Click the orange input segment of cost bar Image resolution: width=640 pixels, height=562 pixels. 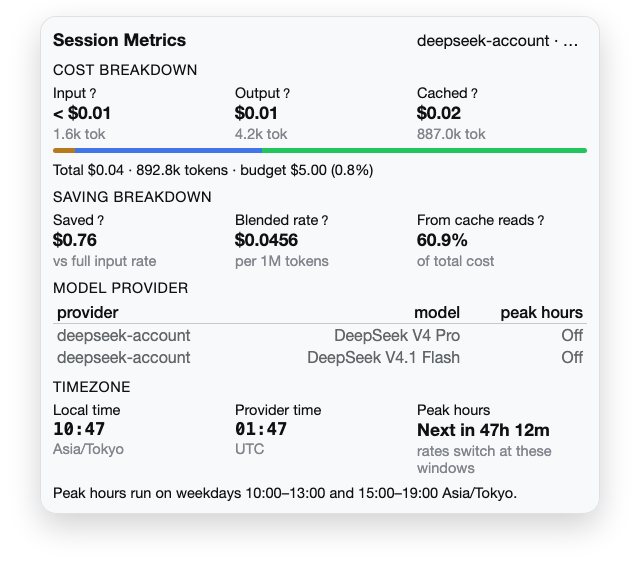coord(64,151)
